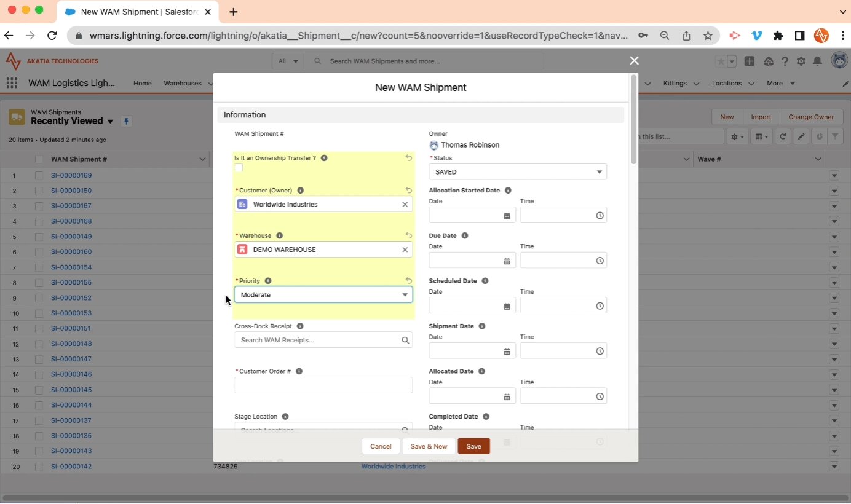Remove DEMO WAREHOUSE from the Warehouse field
Image resolution: width=851 pixels, height=504 pixels.
pos(405,250)
